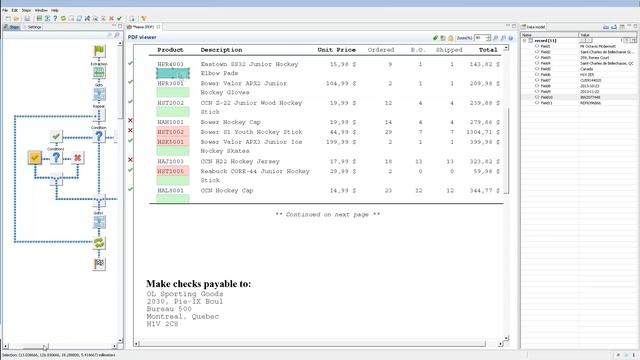Open the Help menu
This screenshot has width=640, height=360.
point(55,10)
